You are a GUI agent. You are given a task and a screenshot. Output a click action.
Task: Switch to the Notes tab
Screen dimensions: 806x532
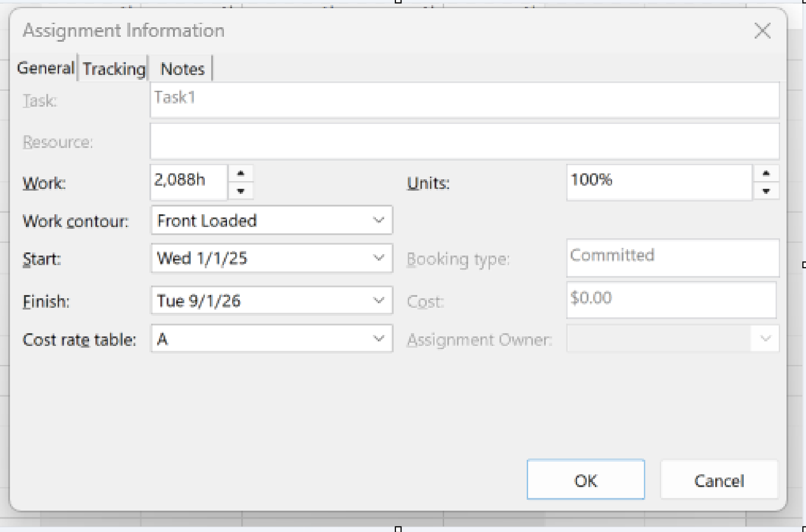coord(183,69)
